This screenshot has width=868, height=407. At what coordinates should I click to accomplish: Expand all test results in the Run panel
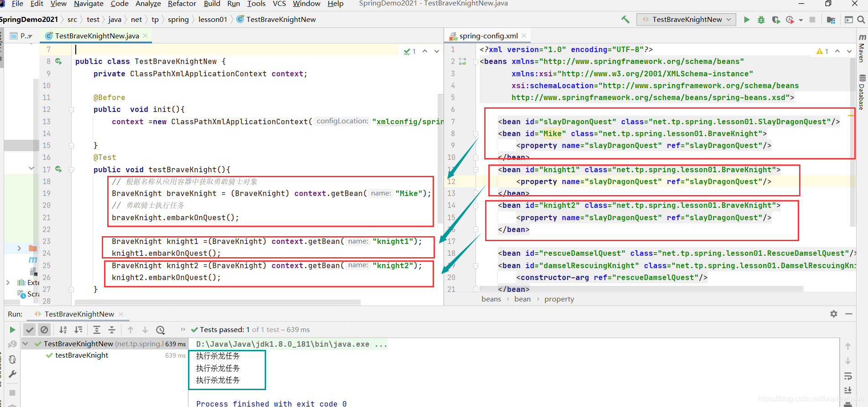pyautogui.click(x=97, y=330)
